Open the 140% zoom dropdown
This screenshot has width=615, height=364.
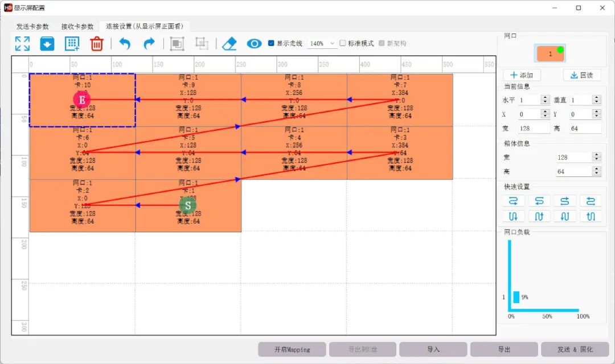pos(322,43)
